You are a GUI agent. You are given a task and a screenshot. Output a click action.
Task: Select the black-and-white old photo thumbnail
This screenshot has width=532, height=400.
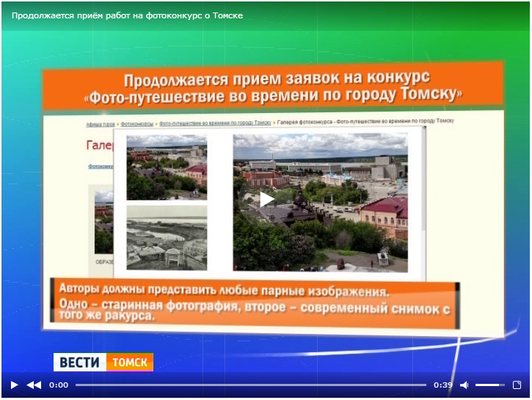(167, 238)
